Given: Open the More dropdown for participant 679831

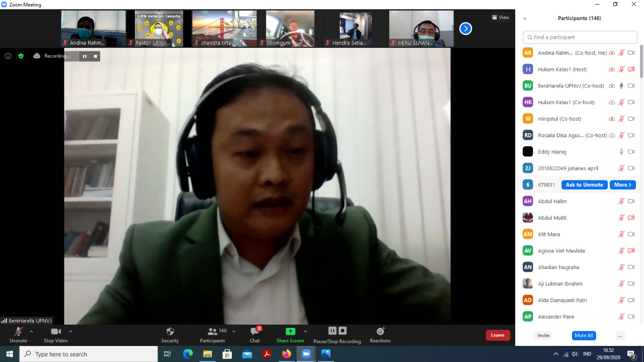Looking at the screenshot, I should 622,185.
